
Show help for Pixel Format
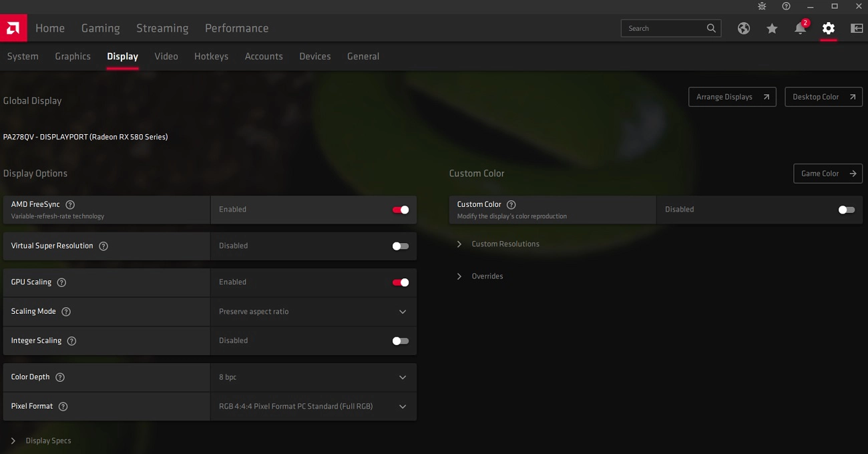pos(63,407)
